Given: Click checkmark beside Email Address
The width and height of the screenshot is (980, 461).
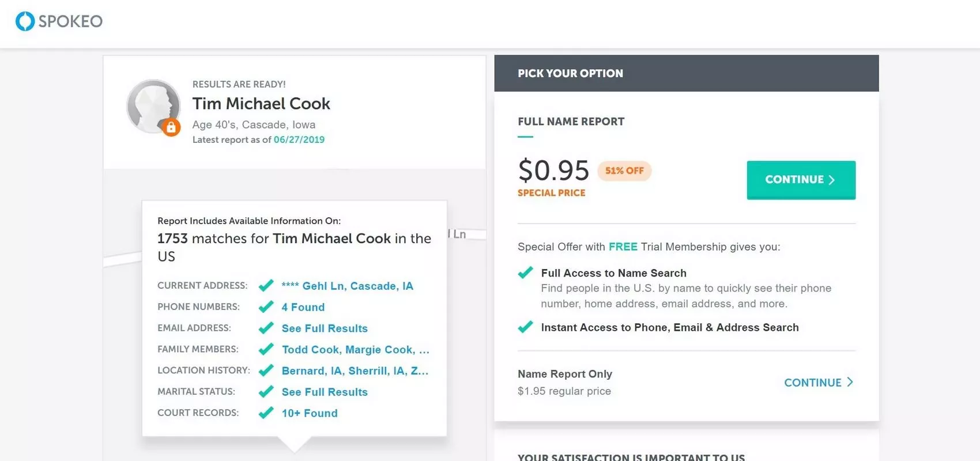Looking at the screenshot, I should [x=266, y=328].
